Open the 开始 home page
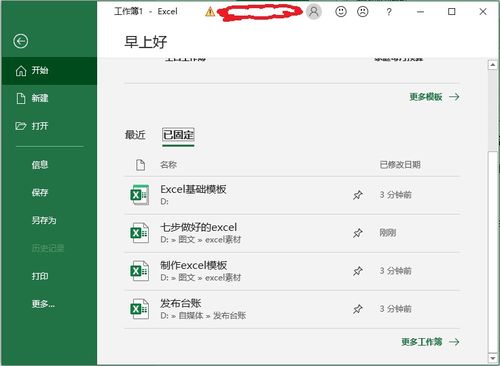 tap(49, 71)
